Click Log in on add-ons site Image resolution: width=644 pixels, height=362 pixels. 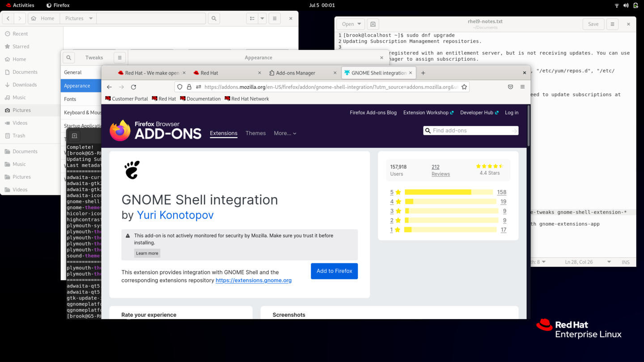pos(512,113)
